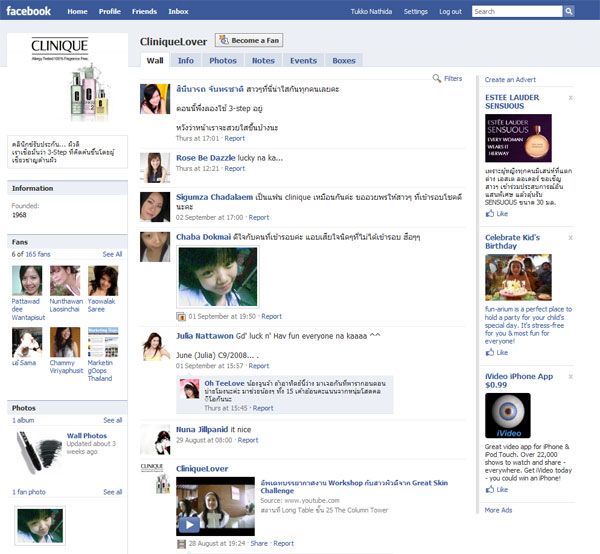Click the Chaba Dokmai name link
The width and height of the screenshot is (600, 554).
pyautogui.click(x=204, y=237)
